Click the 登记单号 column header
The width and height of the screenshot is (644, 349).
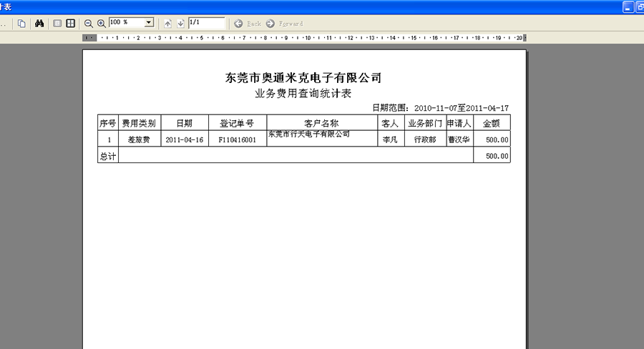[238, 123]
